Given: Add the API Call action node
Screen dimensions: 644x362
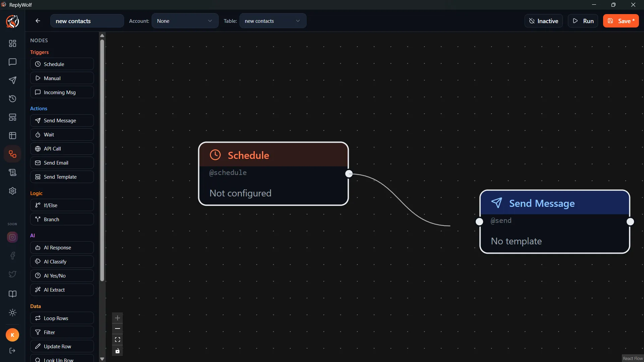Looking at the screenshot, I should coord(62,148).
